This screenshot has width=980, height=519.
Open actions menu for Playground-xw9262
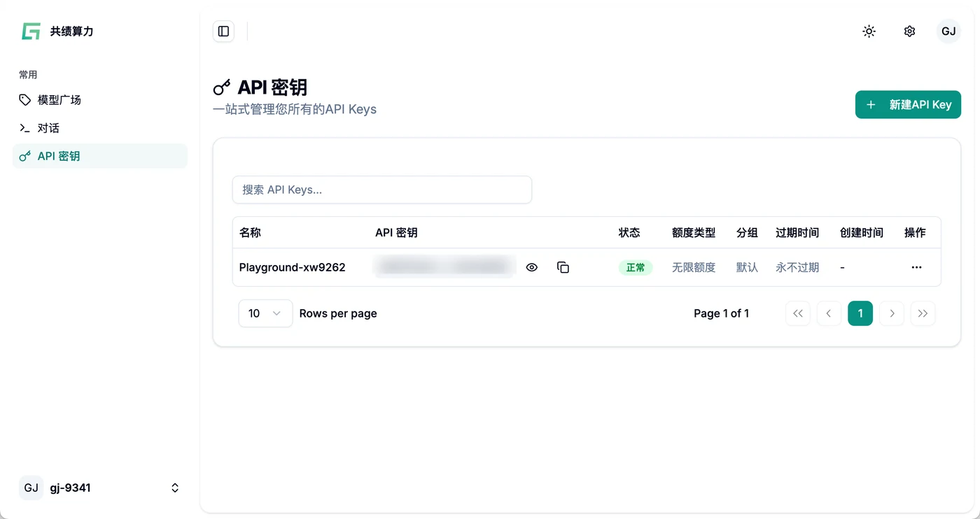(916, 267)
